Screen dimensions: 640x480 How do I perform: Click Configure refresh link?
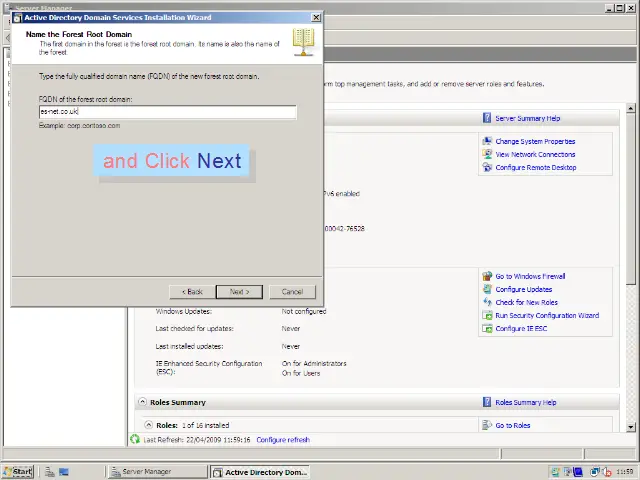pos(283,440)
